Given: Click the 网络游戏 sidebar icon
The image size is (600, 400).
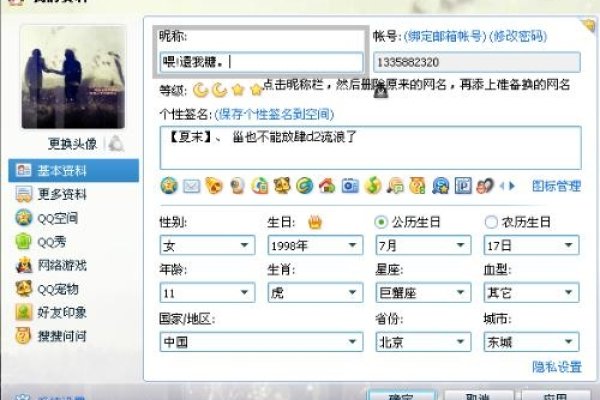Looking at the screenshot, I should click(x=24, y=265).
